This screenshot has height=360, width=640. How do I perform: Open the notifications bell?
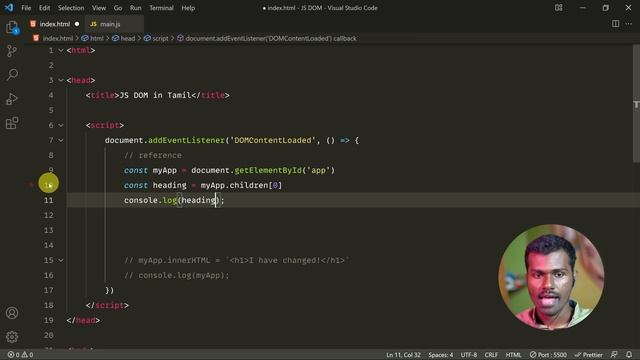tap(629, 355)
